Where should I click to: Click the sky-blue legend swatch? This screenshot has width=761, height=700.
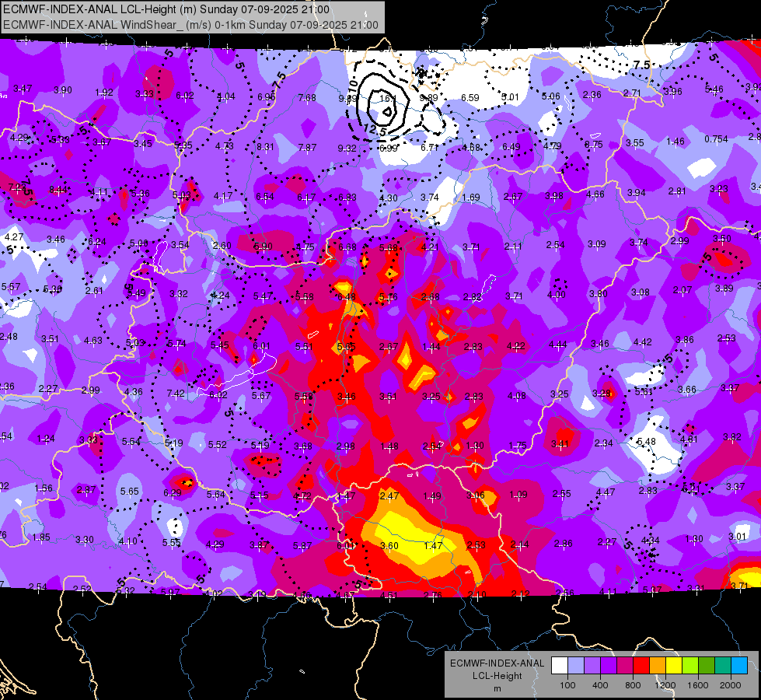[739, 665]
